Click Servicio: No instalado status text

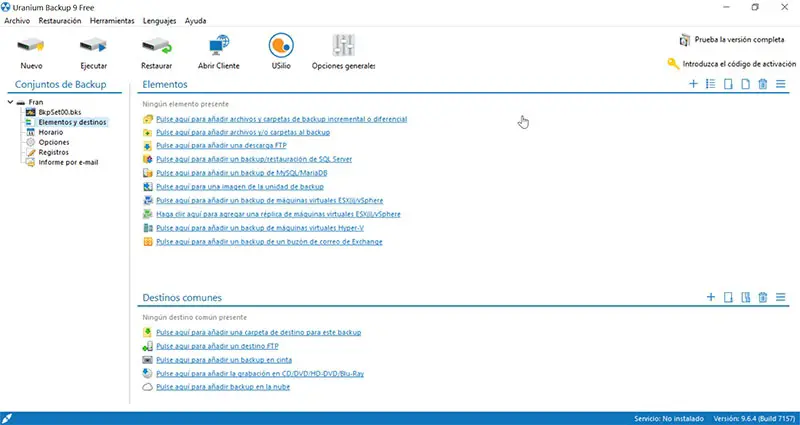[669, 418]
